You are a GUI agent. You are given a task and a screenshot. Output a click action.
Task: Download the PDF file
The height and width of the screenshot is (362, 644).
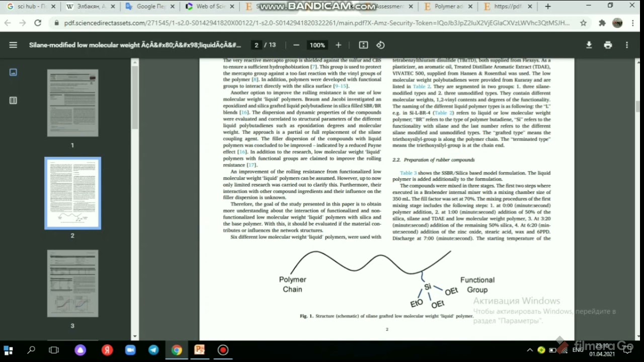589,45
